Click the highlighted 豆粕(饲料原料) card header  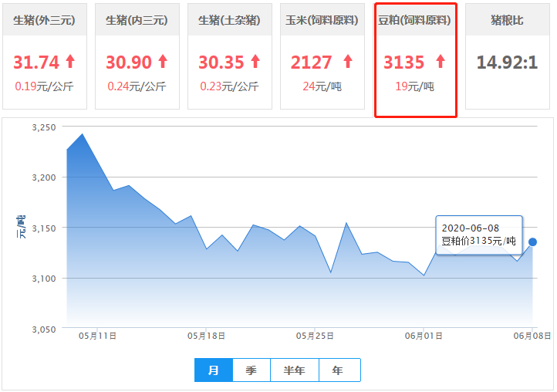pos(416,20)
